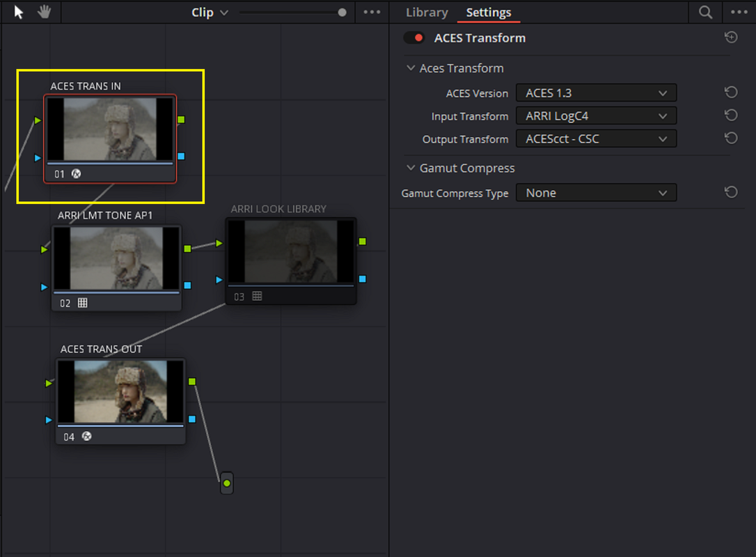Switch to the Library tab

click(x=427, y=12)
